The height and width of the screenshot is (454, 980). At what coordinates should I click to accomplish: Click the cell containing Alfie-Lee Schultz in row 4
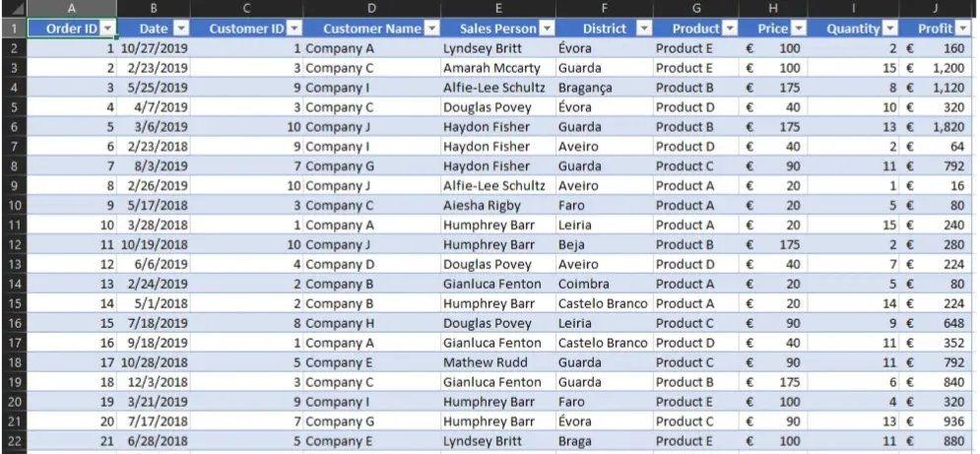498,88
